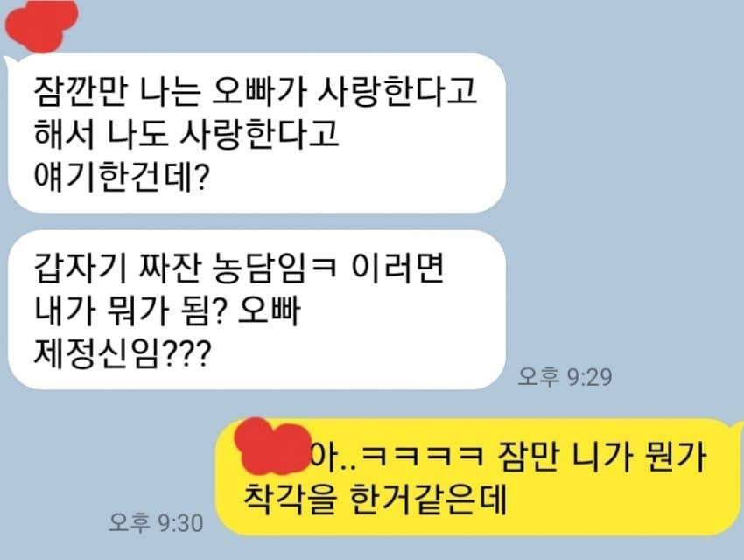744x560 pixels.
Task: Click the tail of the yellow reply bubble
Action: (735, 428)
